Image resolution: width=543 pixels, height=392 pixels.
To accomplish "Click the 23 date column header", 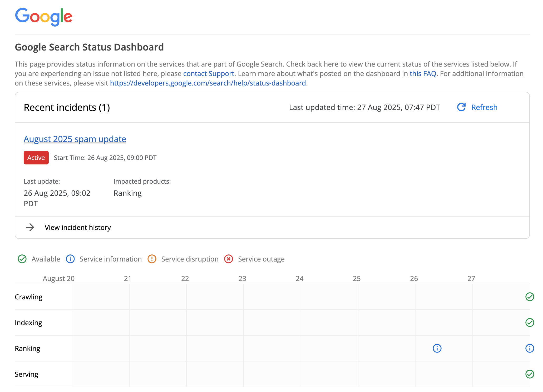I will point(242,278).
